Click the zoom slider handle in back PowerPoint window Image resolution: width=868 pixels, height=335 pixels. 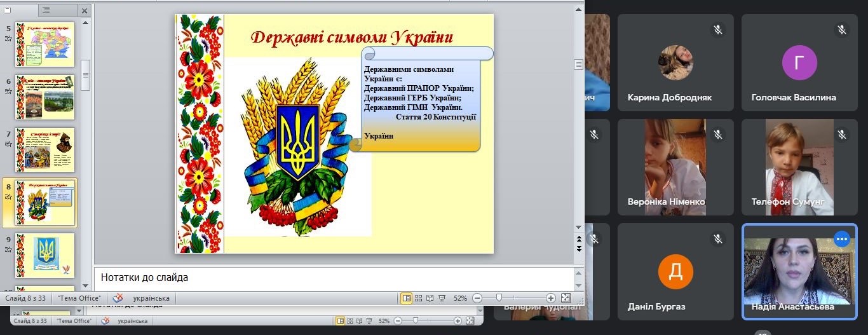(x=416, y=321)
